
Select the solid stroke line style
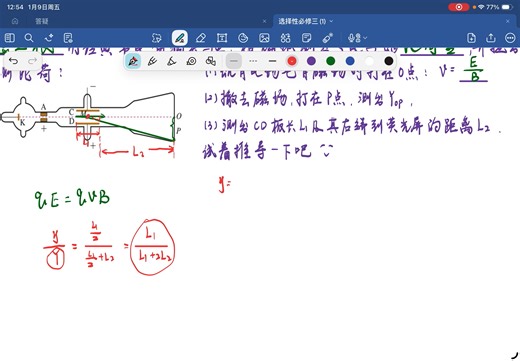pyautogui.click(x=234, y=61)
